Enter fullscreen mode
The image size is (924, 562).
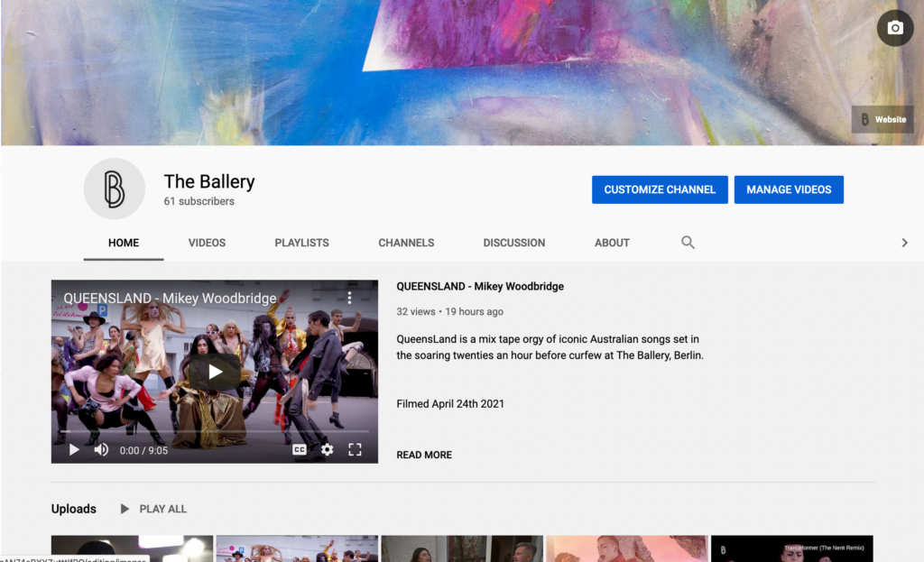coord(355,450)
